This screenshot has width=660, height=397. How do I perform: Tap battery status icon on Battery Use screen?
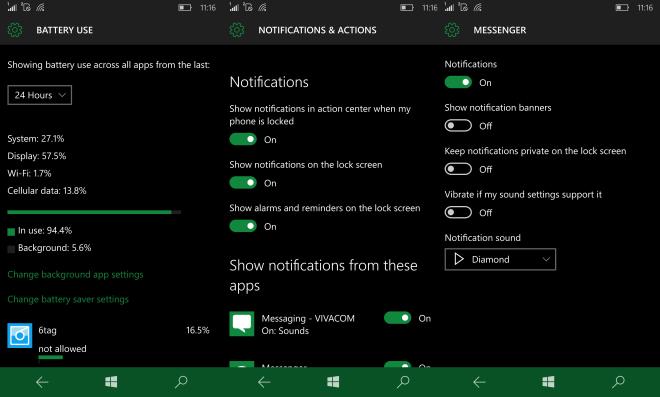click(x=184, y=8)
